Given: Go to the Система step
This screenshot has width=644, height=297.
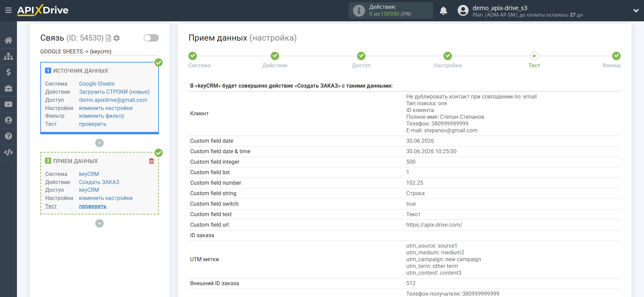Looking at the screenshot, I should click(x=200, y=60).
